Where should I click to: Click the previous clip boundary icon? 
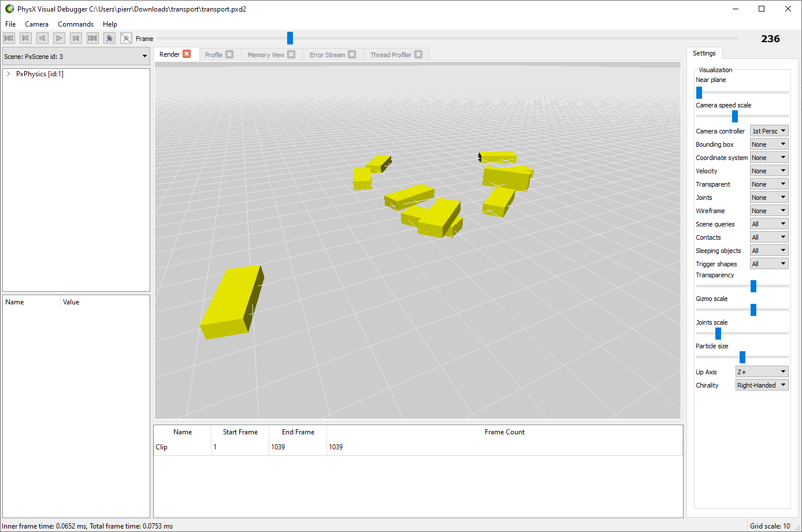pos(25,38)
